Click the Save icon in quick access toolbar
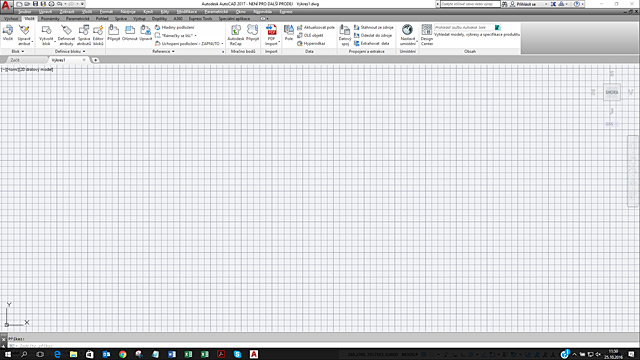 [35, 4]
